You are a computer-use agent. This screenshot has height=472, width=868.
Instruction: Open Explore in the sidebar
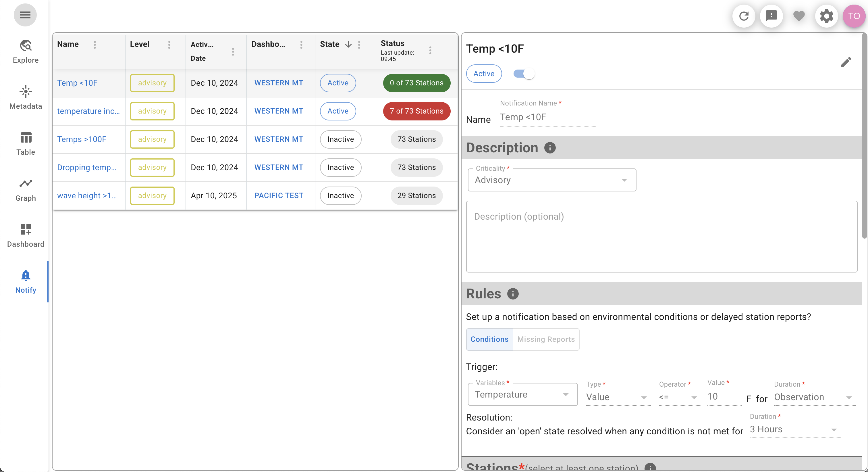tap(26, 51)
